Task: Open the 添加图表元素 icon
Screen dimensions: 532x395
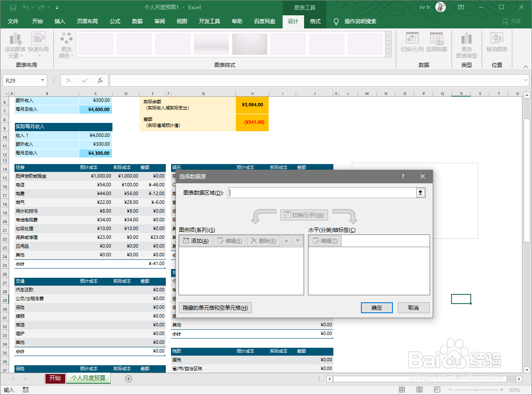Action: [15, 44]
